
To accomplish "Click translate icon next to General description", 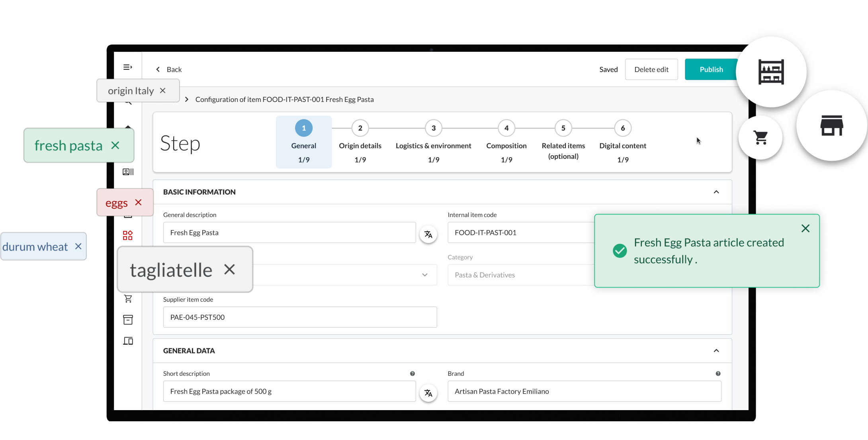I will (428, 235).
